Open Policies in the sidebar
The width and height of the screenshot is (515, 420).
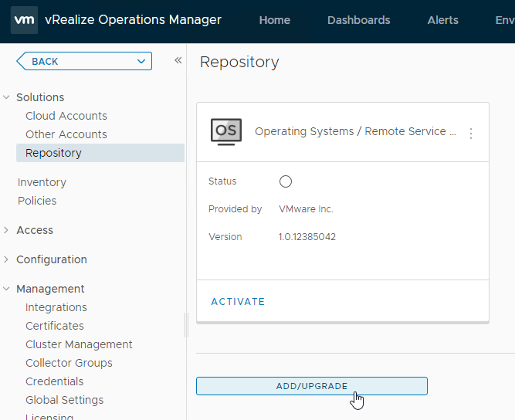point(37,201)
